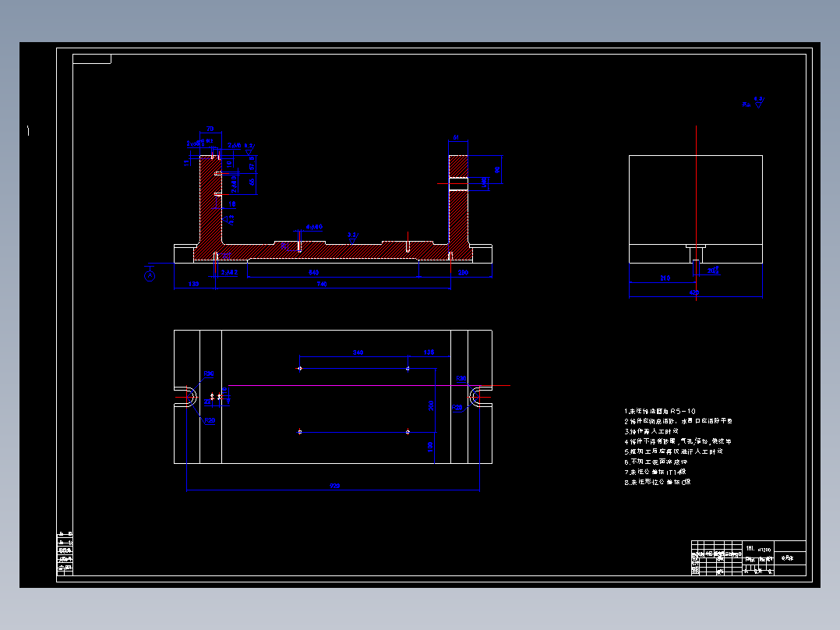Click the R30 label at the right slot
This screenshot has height=630, width=840.
[461, 378]
